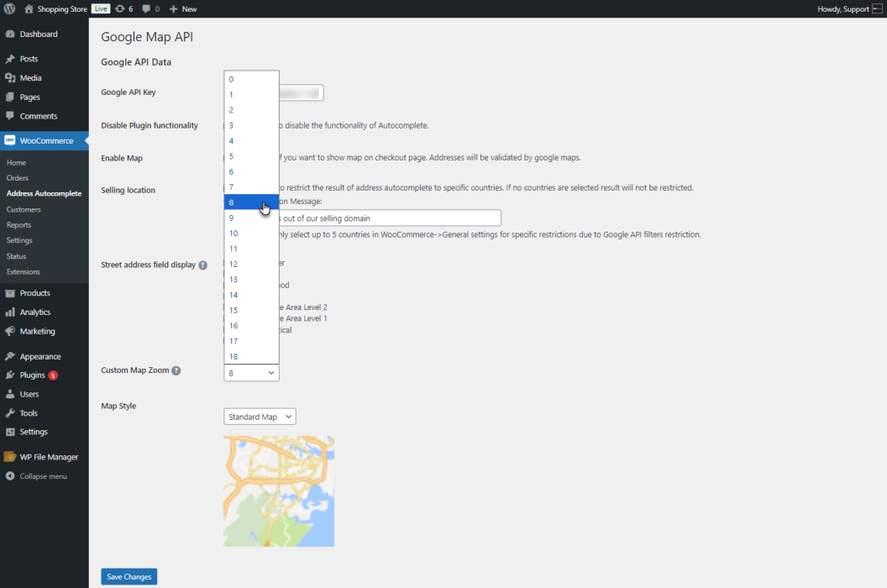This screenshot has height=588, width=887.
Task: Open updates via the refresh arrows icon
Action: tap(121, 9)
